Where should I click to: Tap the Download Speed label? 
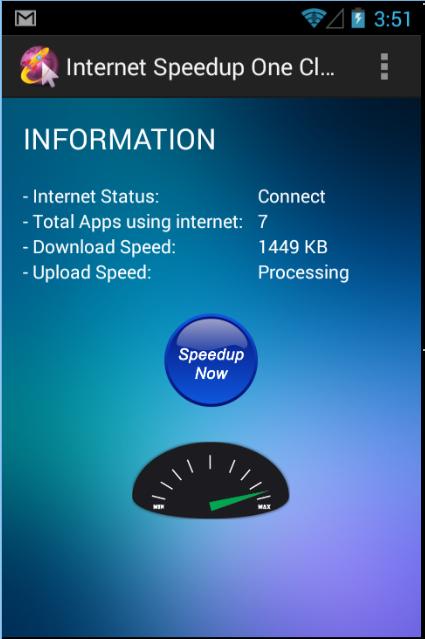(x=99, y=247)
